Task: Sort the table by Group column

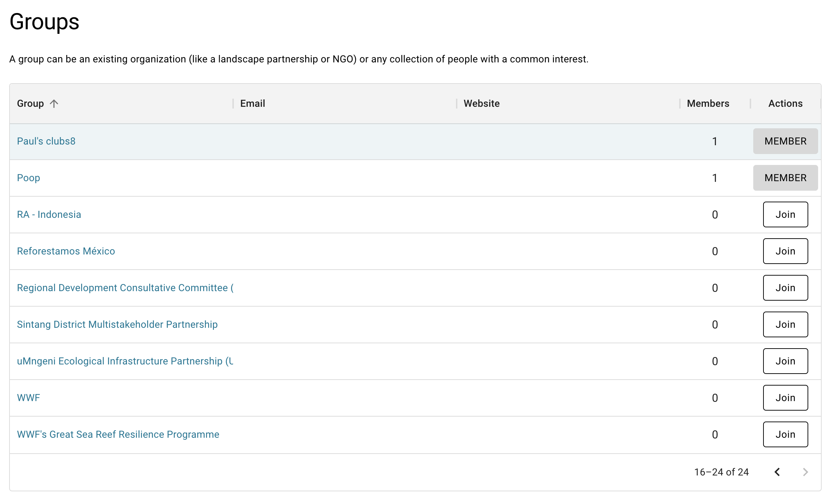Action: point(31,103)
